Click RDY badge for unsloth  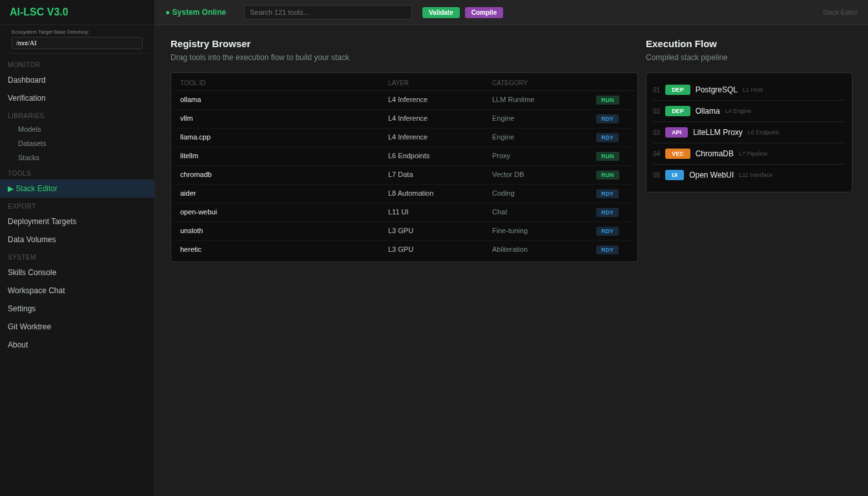(607, 231)
